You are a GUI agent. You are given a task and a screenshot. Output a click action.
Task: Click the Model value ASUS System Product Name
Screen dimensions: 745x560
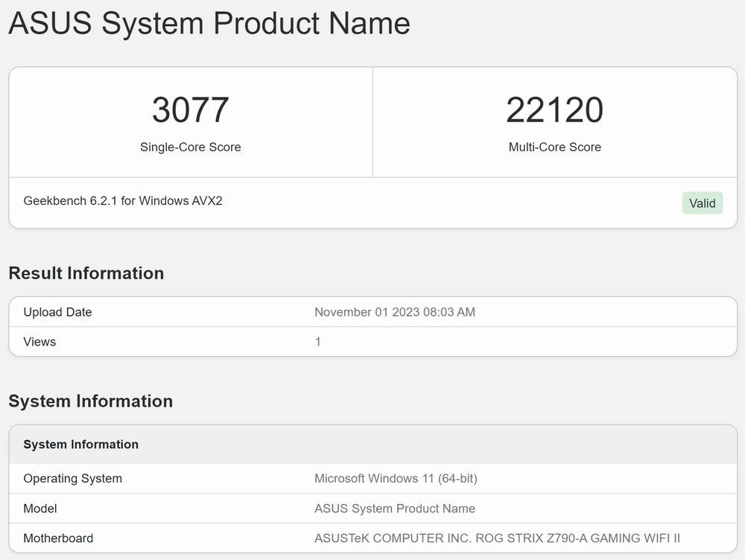pyautogui.click(x=394, y=509)
